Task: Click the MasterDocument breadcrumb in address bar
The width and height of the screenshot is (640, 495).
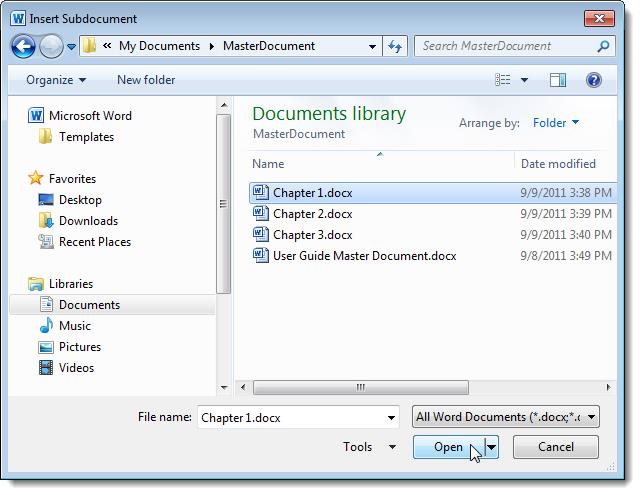Action: pyautogui.click(x=269, y=46)
